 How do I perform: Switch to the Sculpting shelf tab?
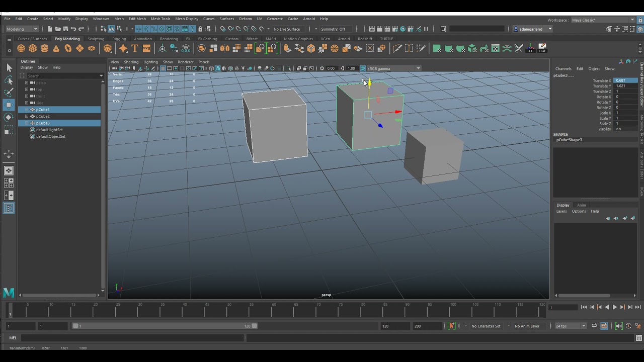(96, 39)
